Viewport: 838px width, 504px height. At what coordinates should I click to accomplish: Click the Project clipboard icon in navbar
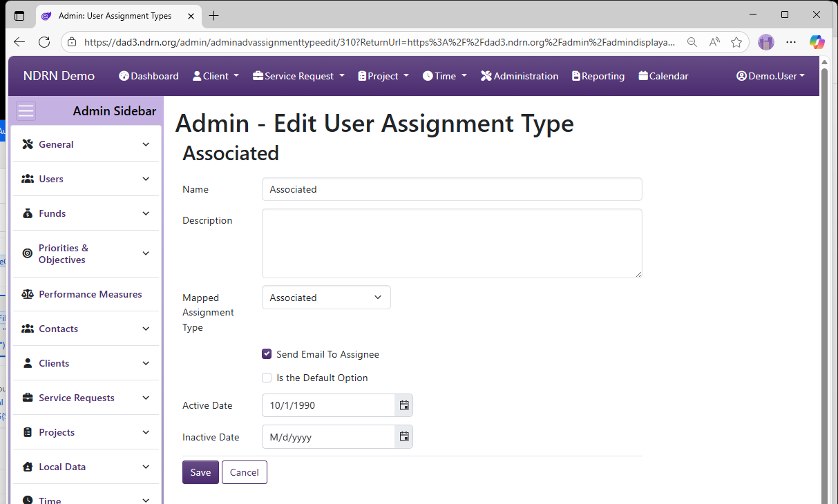pos(362,76)
